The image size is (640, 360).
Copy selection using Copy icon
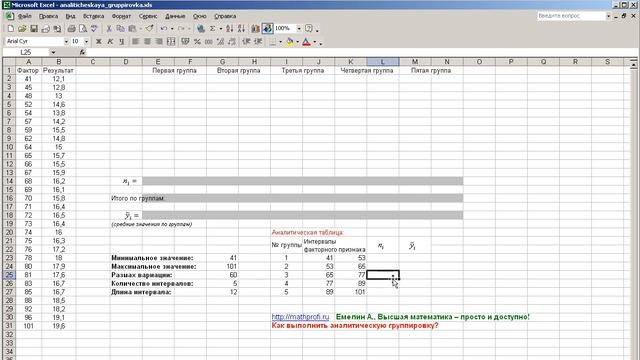(x=120, y=29)
